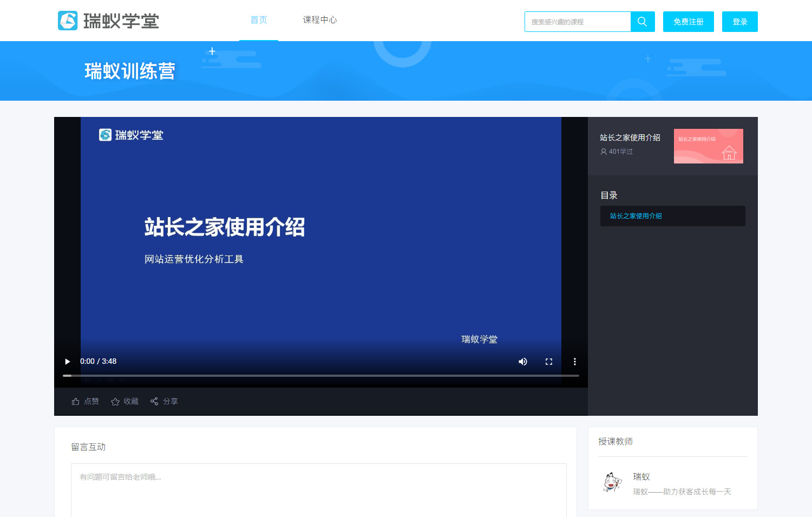Click the 免费注册 button
Screen dimensions: 812x517
click(x=689, y=22)
